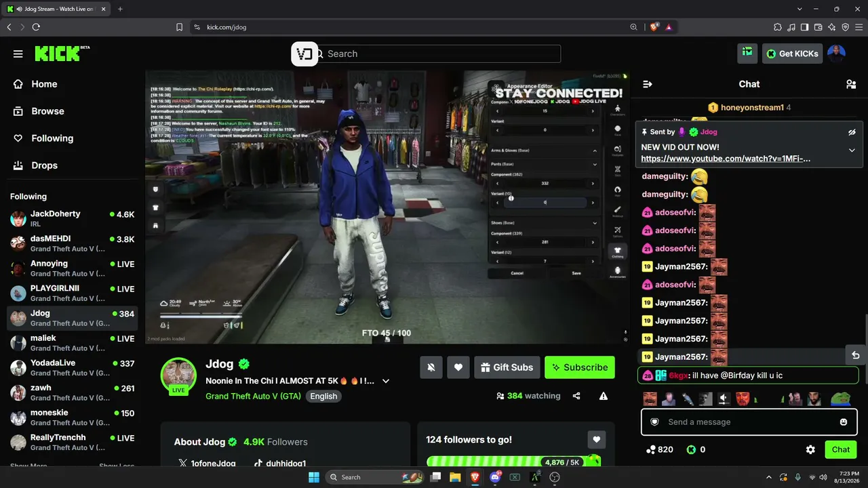This screenshot has height=488, width=868.
Task: Open the user profile avatar menu
Action: tap(837, 54)
